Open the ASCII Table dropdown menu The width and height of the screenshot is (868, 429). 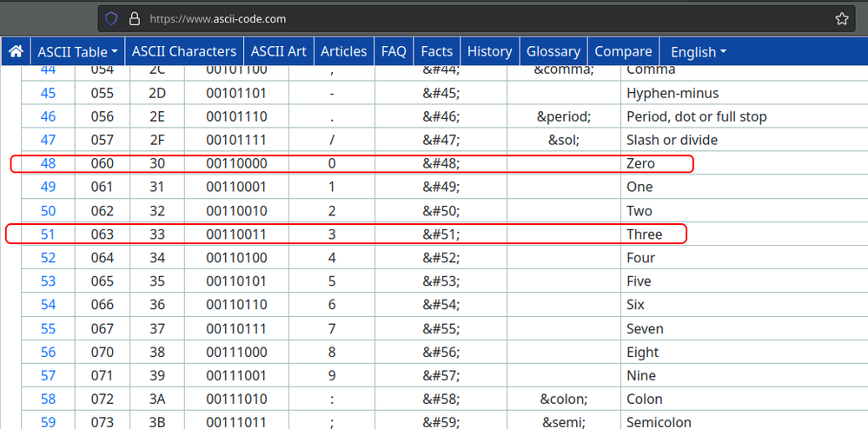point(77,51)
